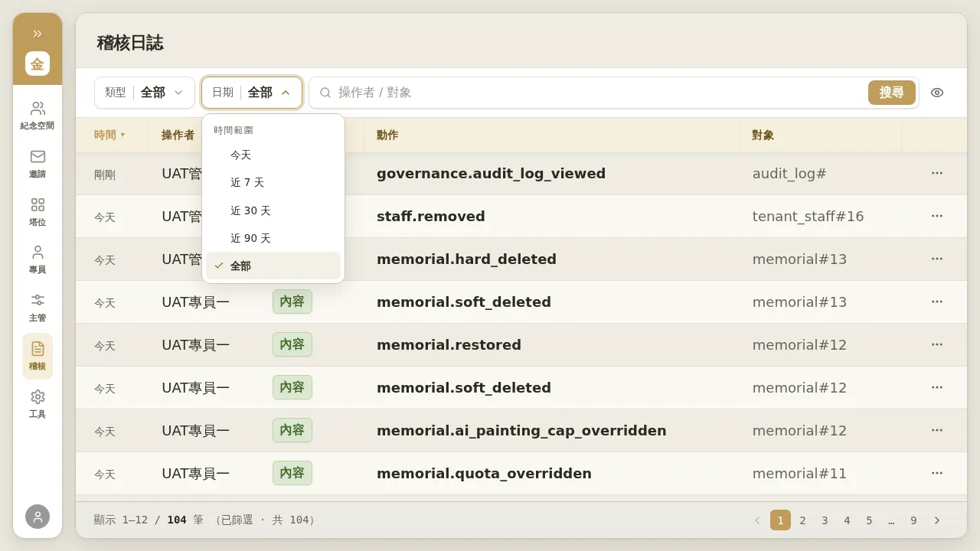Open user avatar at sidebar bottom
This screenshot has width=980, height=551.
tap(38, 517)
